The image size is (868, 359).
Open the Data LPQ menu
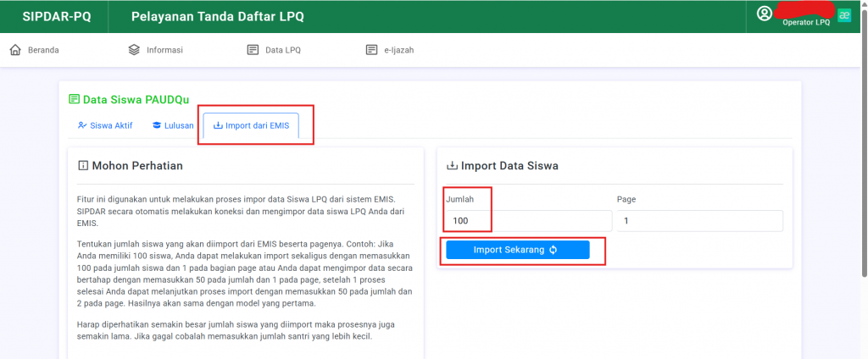click(274, 50)
